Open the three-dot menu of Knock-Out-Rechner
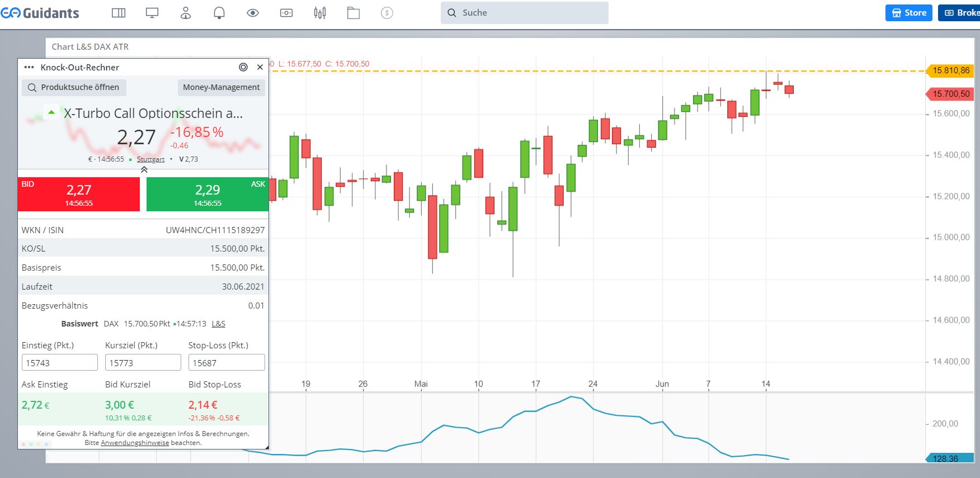 tap(29, 67)
